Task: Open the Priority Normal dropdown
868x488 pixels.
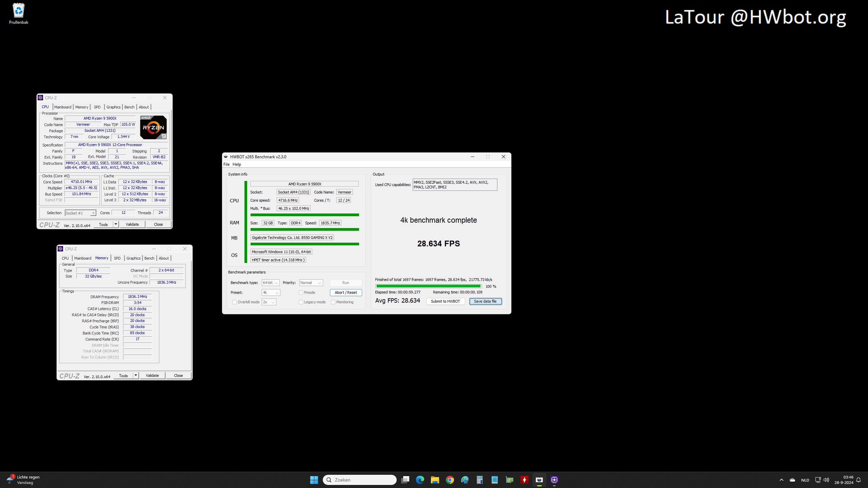Action: coord(311,283)
